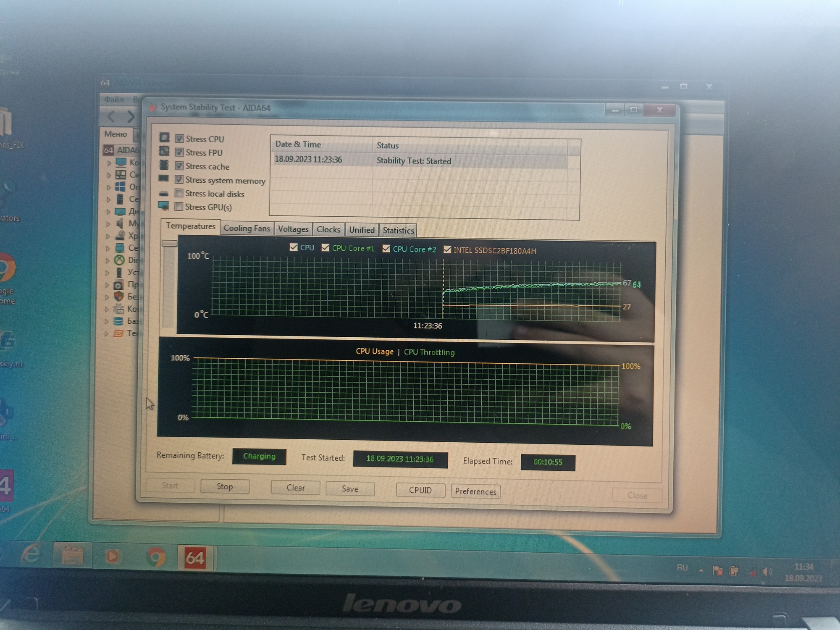840x630 pixels.
Task: Click the FPU icon beside Stress FPU
Action: point(164,151)
